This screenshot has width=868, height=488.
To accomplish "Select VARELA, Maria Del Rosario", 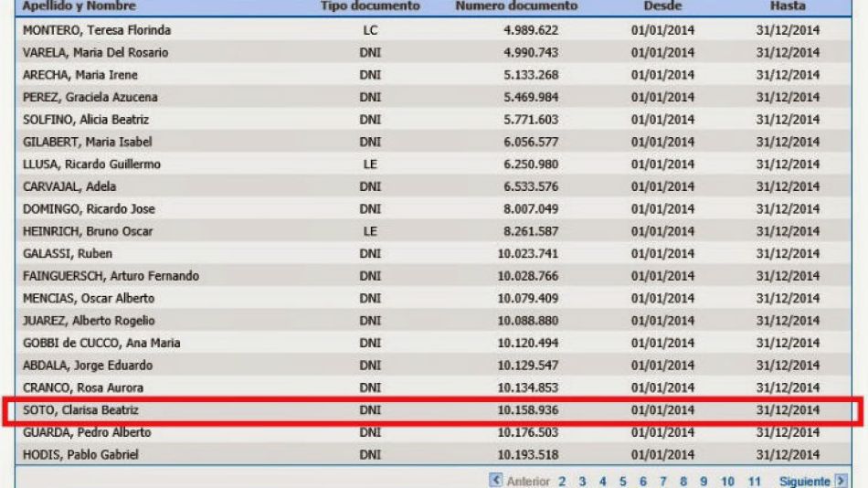I will 95,53.
